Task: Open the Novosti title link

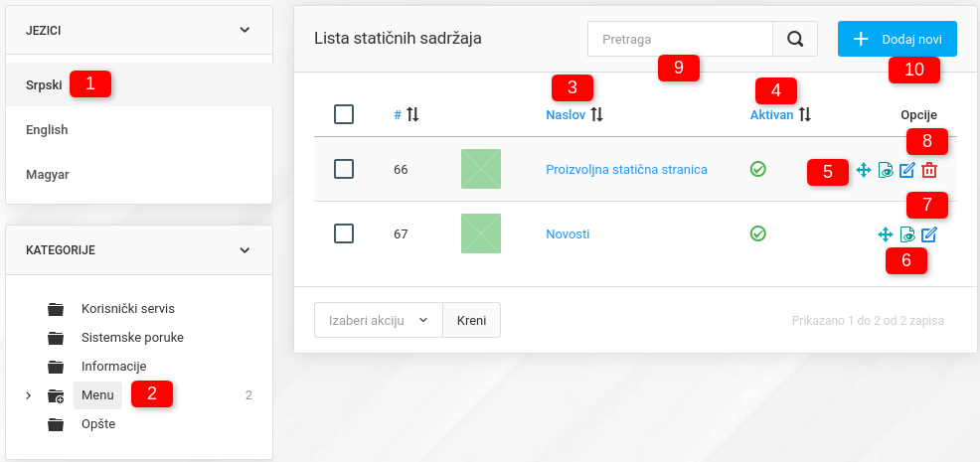Action: click(568, 233)
